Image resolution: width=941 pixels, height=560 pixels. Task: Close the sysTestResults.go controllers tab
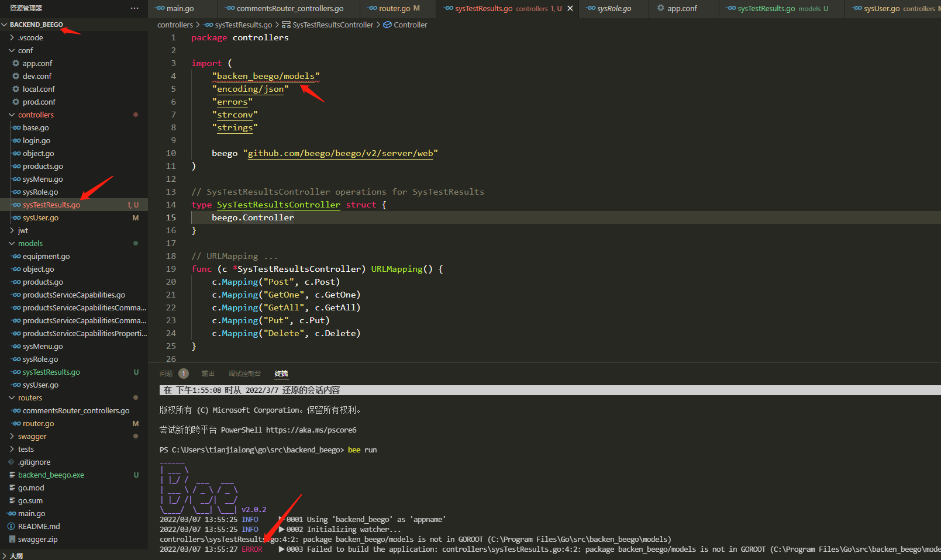click(x=570, y=8)
